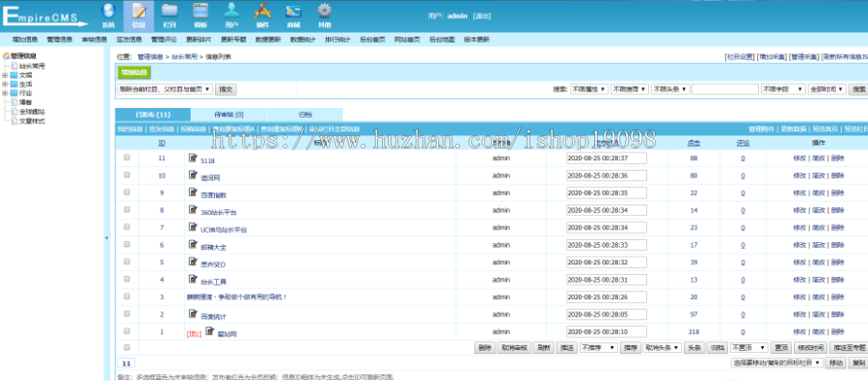
Task: Open 增加信息 in the submenu bar
Action: [25, 40]
